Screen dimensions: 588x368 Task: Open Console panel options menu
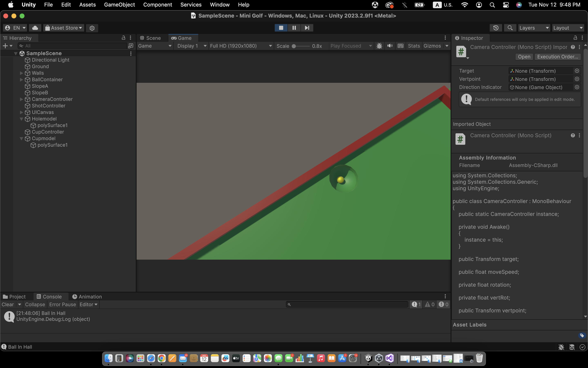pos(445,296)
